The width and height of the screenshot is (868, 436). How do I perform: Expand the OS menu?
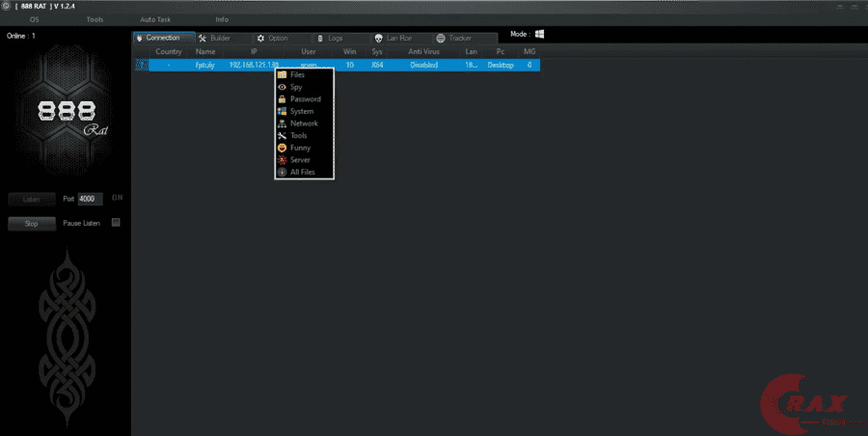point(35,19)
